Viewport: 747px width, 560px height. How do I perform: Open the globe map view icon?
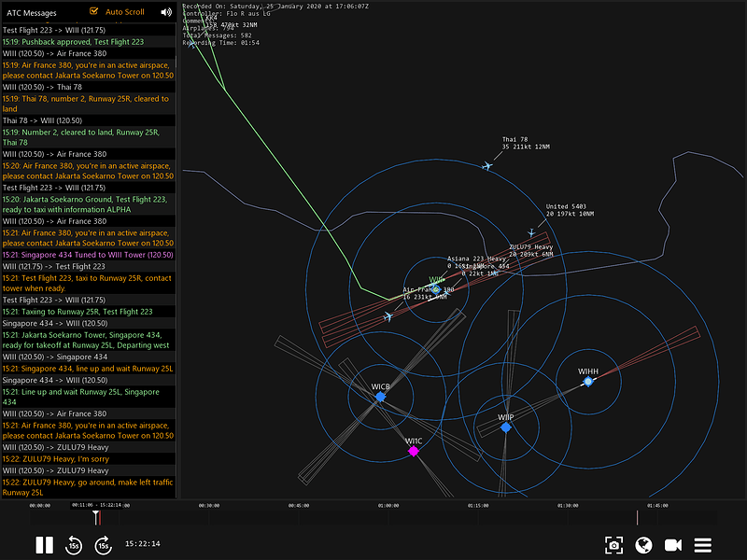click(643, 545)
